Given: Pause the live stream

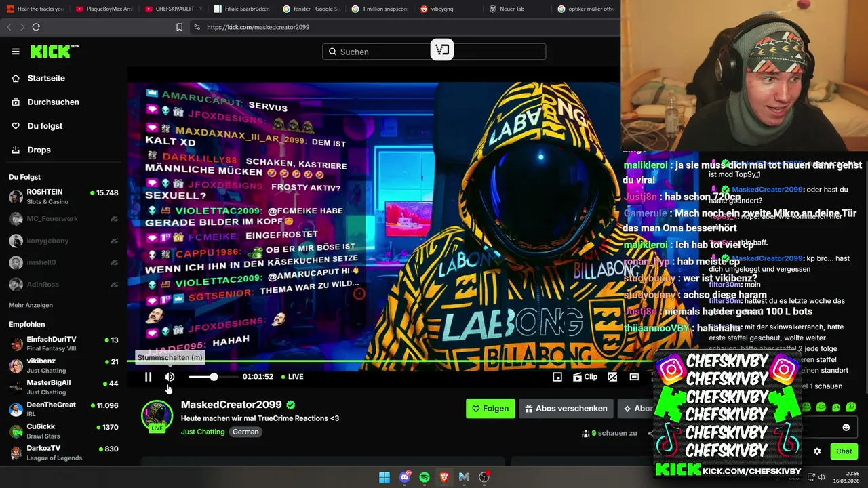Looking at the screenshot, I should (x=148, y=377).
